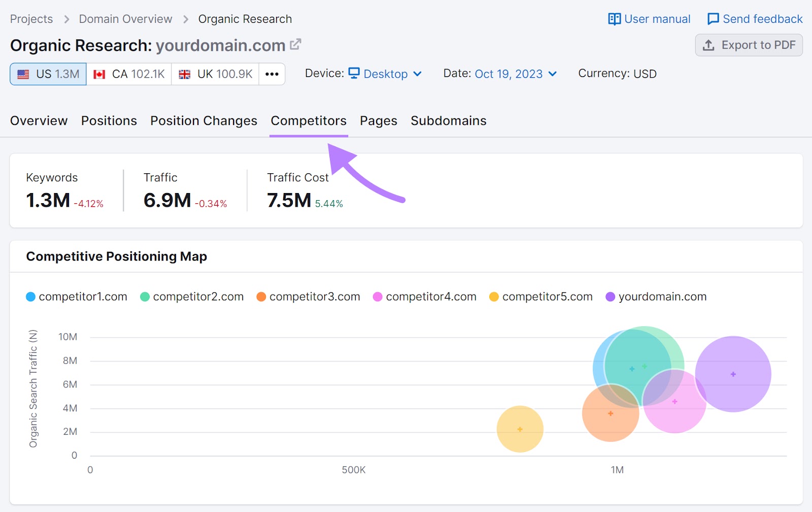The image size is (812, 512).
Task: Click the Domain Overview breadcrumb
Action: [125, 19]
